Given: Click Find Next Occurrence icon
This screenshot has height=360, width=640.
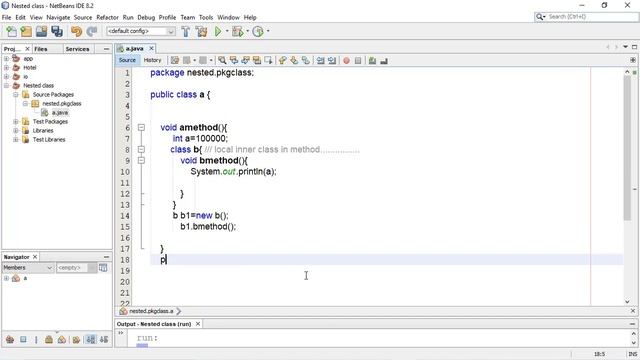Looking at the screenshot, I should [245, 60].
